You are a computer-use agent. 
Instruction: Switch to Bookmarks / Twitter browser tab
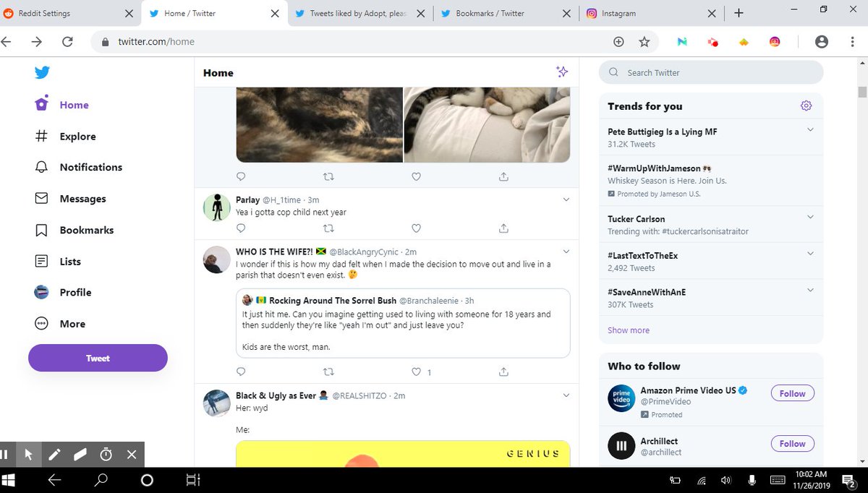506,13
